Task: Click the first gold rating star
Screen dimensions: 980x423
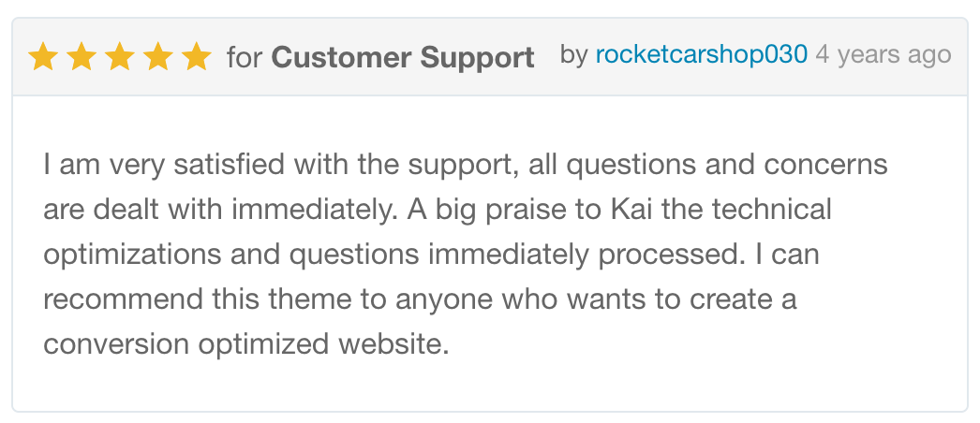Action: (x=43, y=57)
